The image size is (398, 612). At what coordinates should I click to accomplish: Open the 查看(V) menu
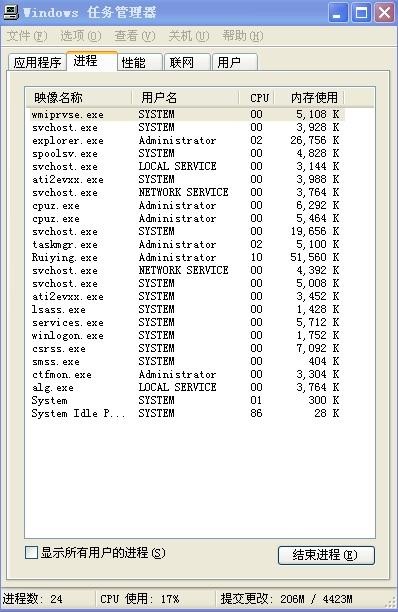(135, 36)
